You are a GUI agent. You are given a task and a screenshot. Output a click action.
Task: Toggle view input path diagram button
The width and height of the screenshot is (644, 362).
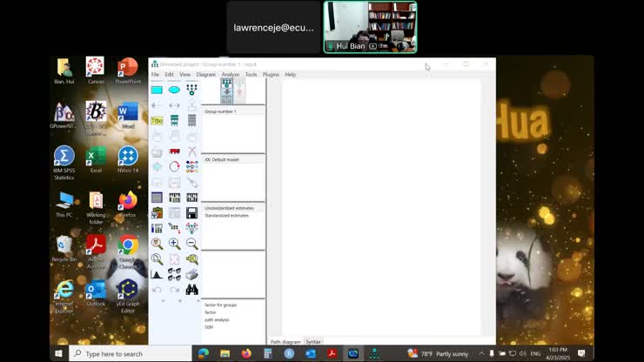(226, 90)
